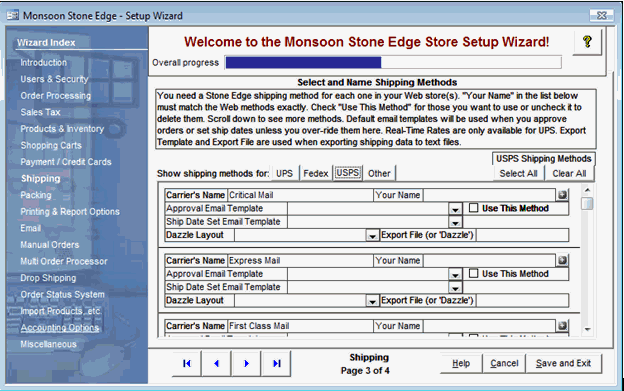
Task: Expand the Express Mail Dazzle Layout dropdown
Action: tap(372, 301)
